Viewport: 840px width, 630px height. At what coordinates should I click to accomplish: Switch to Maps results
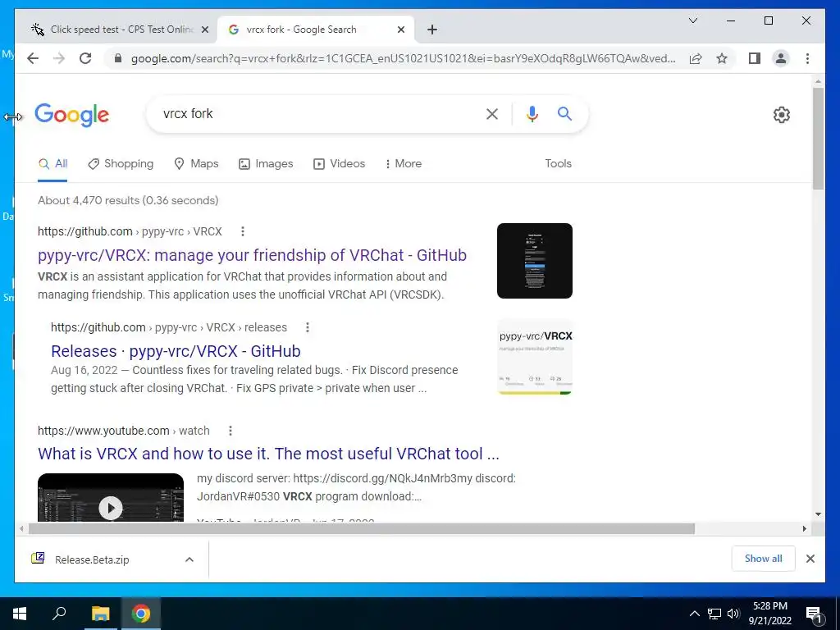(197, 164)
